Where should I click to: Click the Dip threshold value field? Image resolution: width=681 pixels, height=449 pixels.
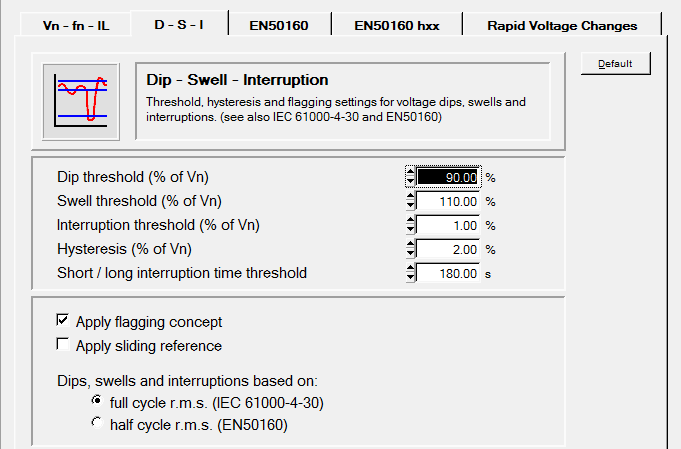click(448, 177)
